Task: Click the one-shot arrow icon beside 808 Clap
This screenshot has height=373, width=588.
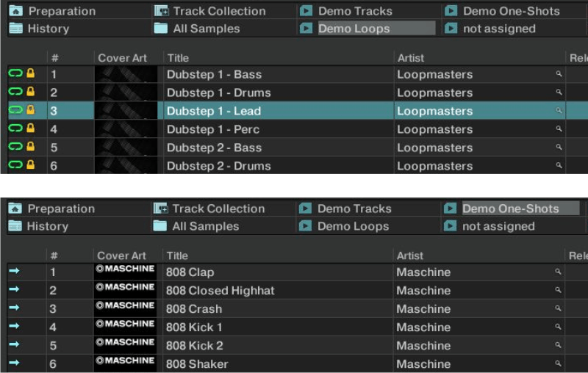Action: (x=15, y=272)
